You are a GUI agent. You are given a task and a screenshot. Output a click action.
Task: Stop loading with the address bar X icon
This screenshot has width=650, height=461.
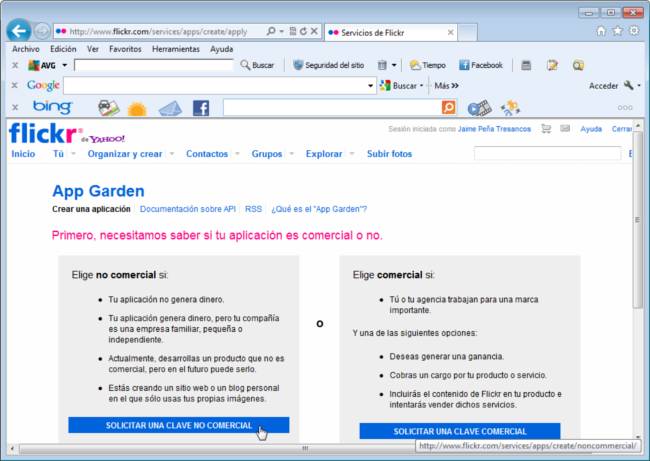pos(314,31)
